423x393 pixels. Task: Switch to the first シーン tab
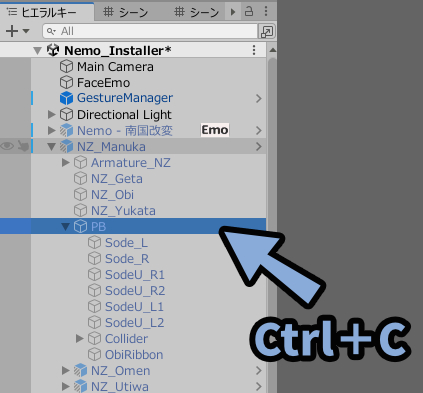pos(126,12)
